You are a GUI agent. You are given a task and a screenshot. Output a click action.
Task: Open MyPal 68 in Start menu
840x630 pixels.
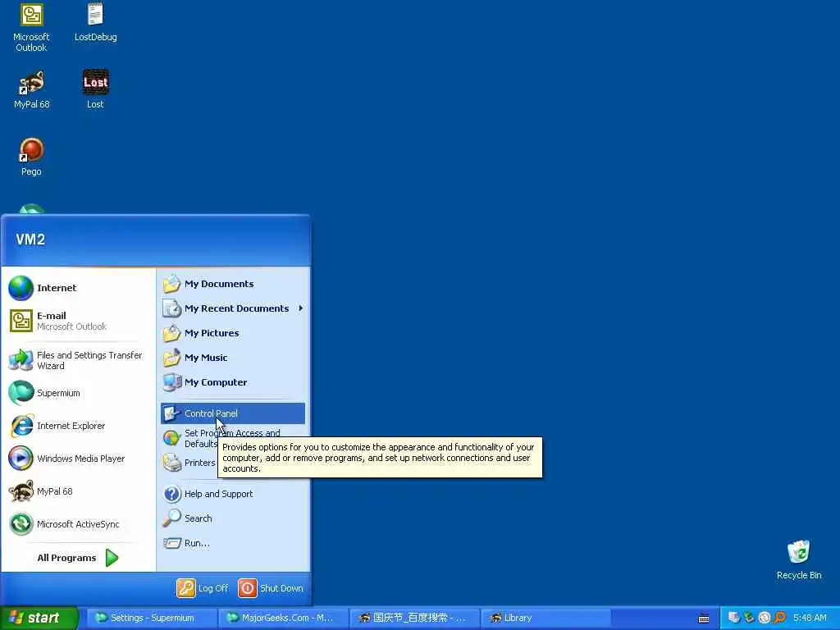77,491
